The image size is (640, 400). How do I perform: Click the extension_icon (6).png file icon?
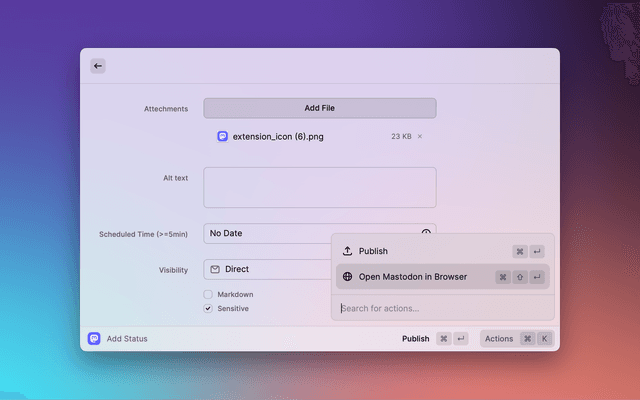222,136
